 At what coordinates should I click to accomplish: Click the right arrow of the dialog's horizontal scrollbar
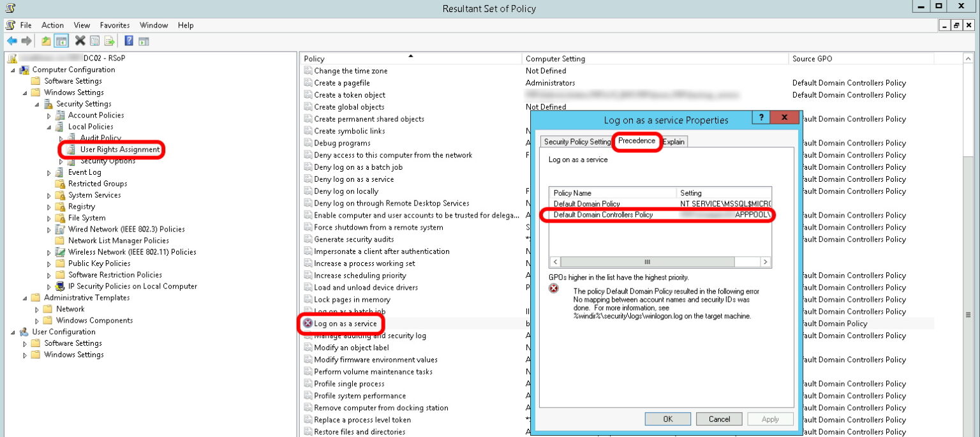coord(765,262)
